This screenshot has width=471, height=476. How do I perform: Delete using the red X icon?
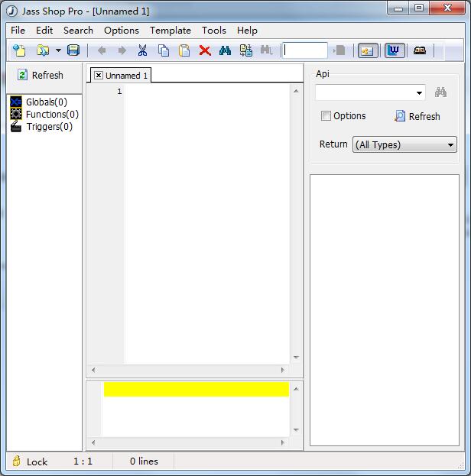click(x=205, y=50)
